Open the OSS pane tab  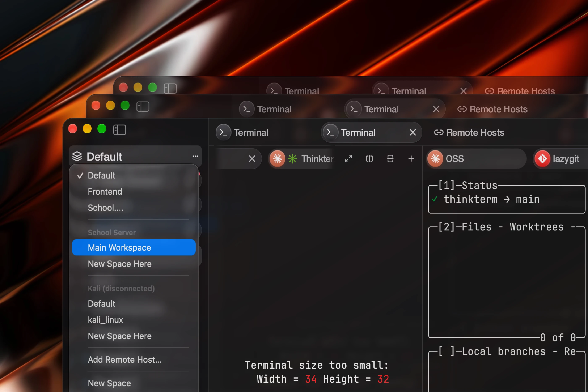476,158
